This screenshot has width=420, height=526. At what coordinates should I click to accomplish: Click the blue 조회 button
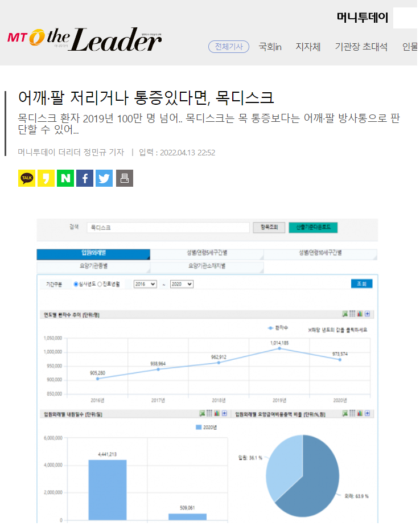tap(361, 284)
